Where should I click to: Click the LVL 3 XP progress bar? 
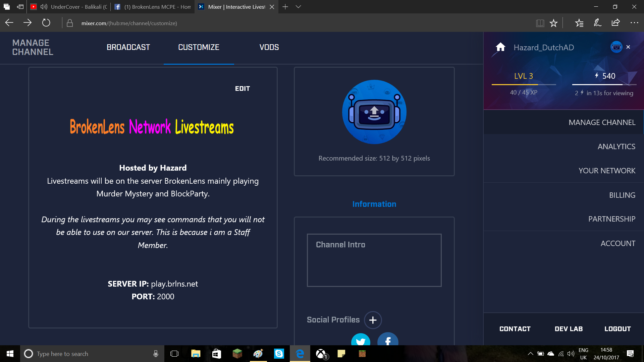(524, 84)
